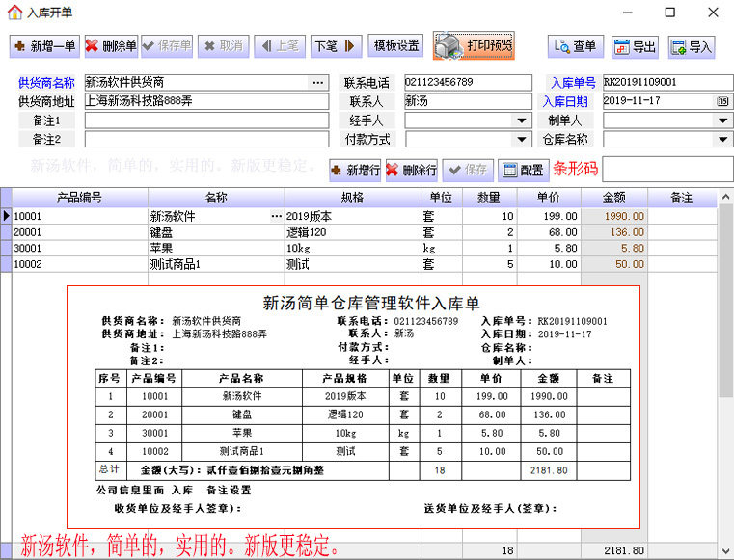Open the 入库日期 calendar picker
This screenshot has width=734, height=560.
pyautogui.click(x=722, y=101)
